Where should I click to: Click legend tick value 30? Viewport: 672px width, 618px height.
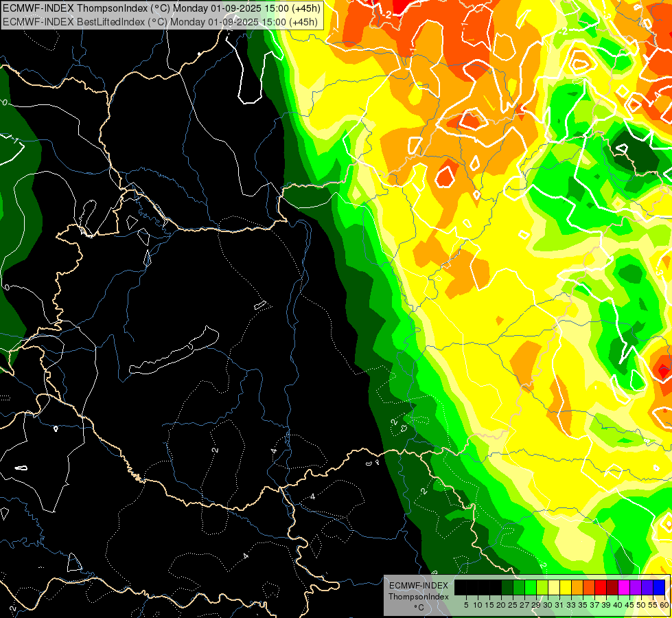tap(548, 605)
